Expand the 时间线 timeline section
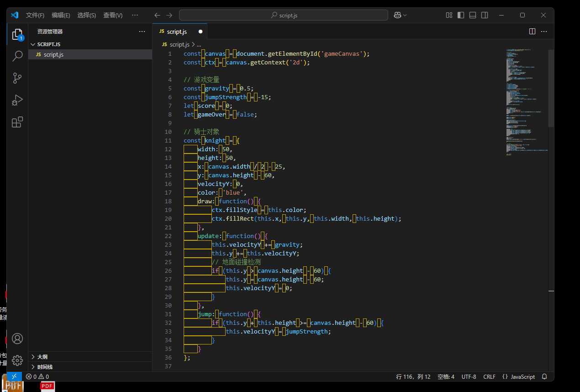580x392 pixels. click(x=45, y=367)
